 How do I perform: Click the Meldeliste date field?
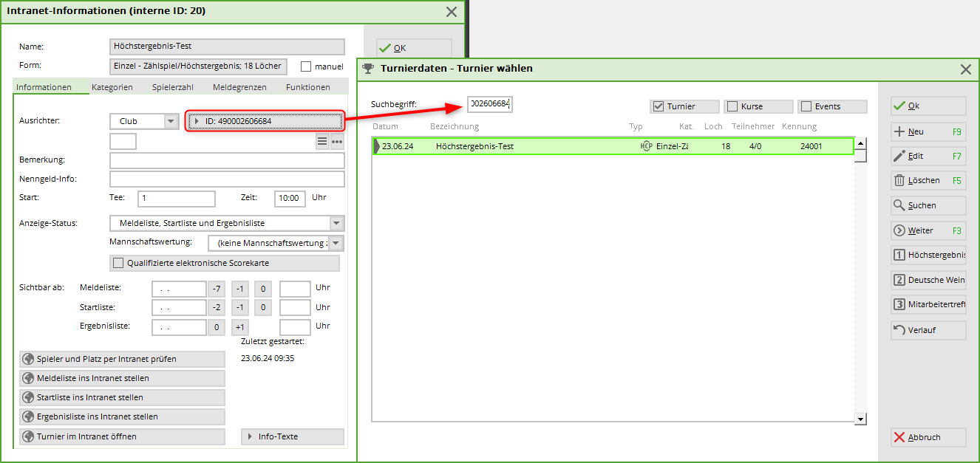click(x=179, y=288)
